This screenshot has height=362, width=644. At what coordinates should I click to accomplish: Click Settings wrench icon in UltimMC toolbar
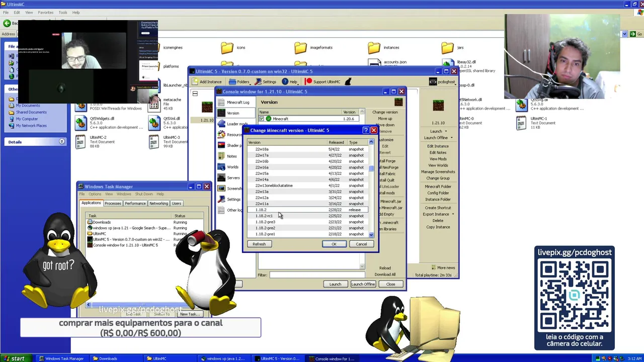click(258, 81)
